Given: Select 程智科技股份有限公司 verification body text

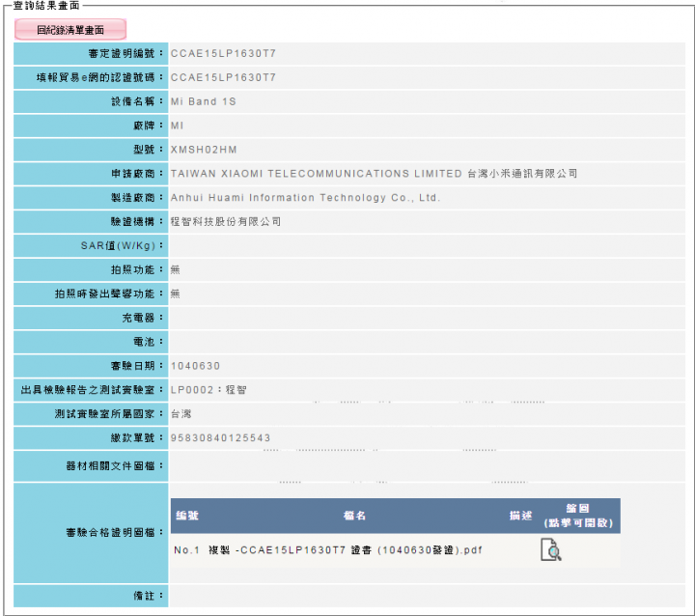Looking at the screenshot, I should coord(226,222).
